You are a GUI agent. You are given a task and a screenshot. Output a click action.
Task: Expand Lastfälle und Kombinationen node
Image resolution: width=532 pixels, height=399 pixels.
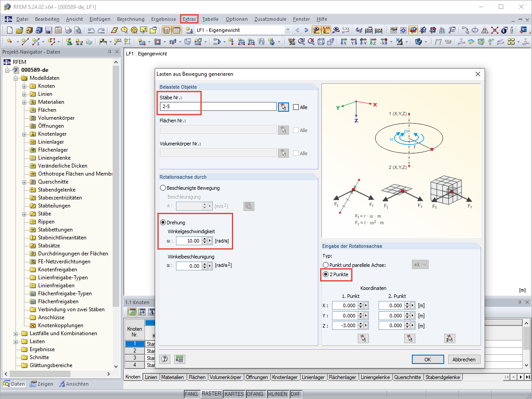pyautogui.click(x=16, y=333)
